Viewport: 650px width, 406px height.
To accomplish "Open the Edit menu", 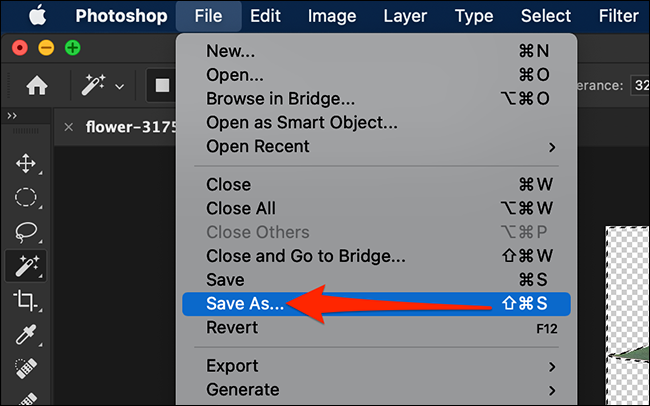I will 265,16.
